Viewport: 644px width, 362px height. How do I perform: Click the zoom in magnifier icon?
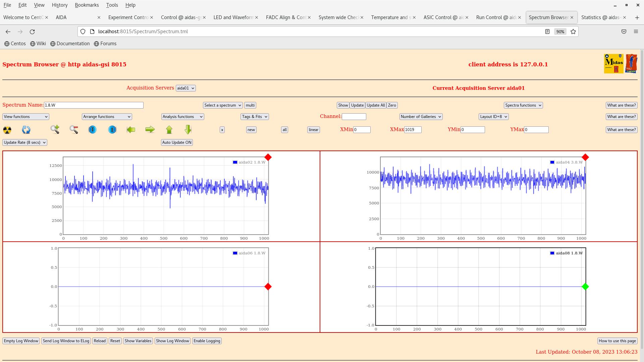[x=55, y=129]
